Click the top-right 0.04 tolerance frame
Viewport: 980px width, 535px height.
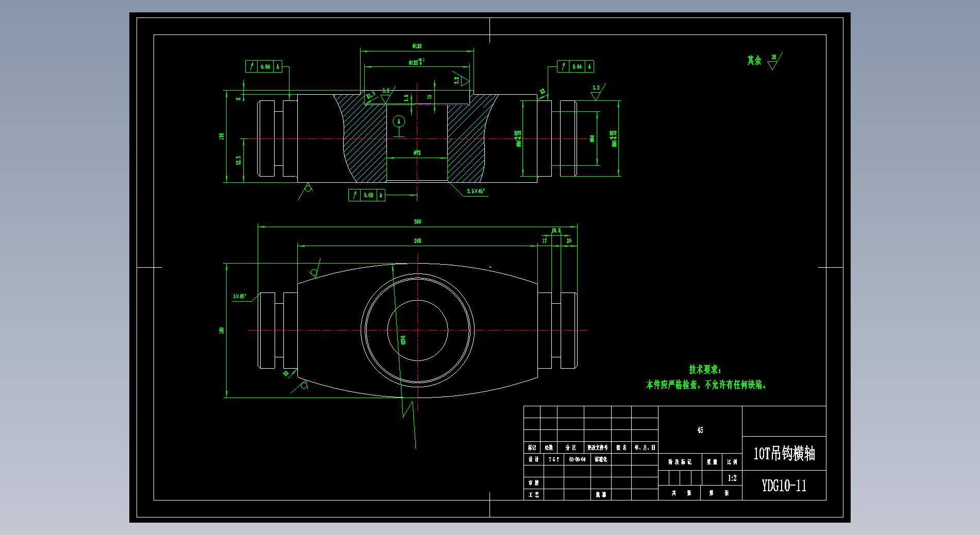pyautogui.click(x=575, y=66)
